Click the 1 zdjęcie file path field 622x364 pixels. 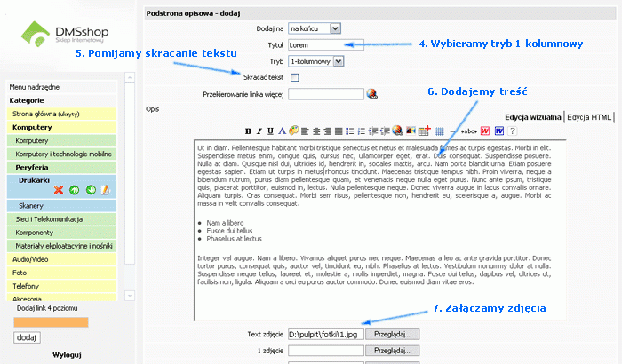pos(326,351)
